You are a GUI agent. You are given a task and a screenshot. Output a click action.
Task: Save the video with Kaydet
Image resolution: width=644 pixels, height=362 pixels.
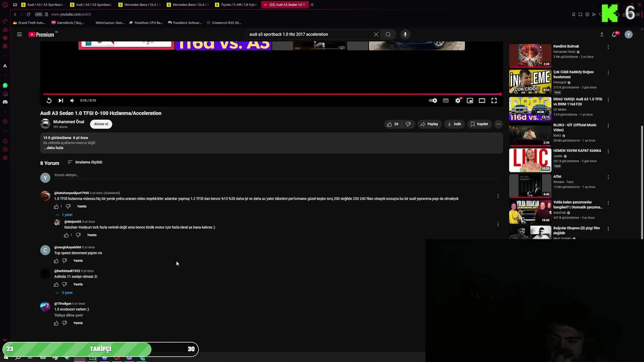pos(479,124)
